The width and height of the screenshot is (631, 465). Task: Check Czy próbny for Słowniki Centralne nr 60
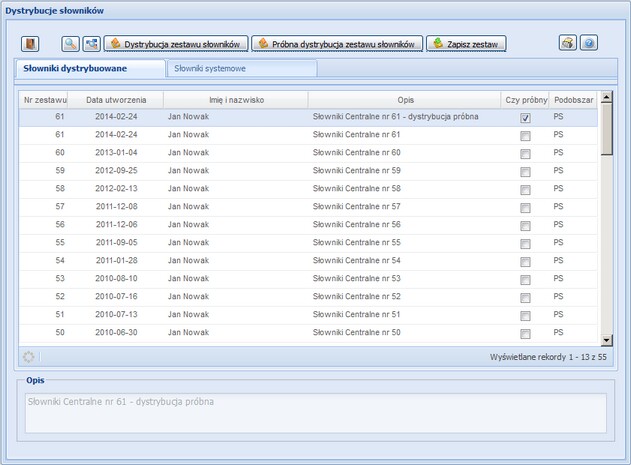[525, 154]
